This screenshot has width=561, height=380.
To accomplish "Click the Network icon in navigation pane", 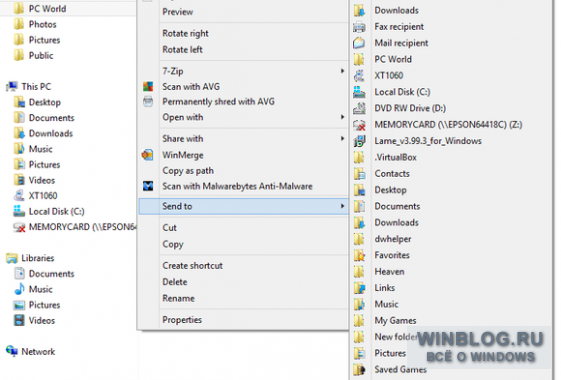I will coord(12,351).
